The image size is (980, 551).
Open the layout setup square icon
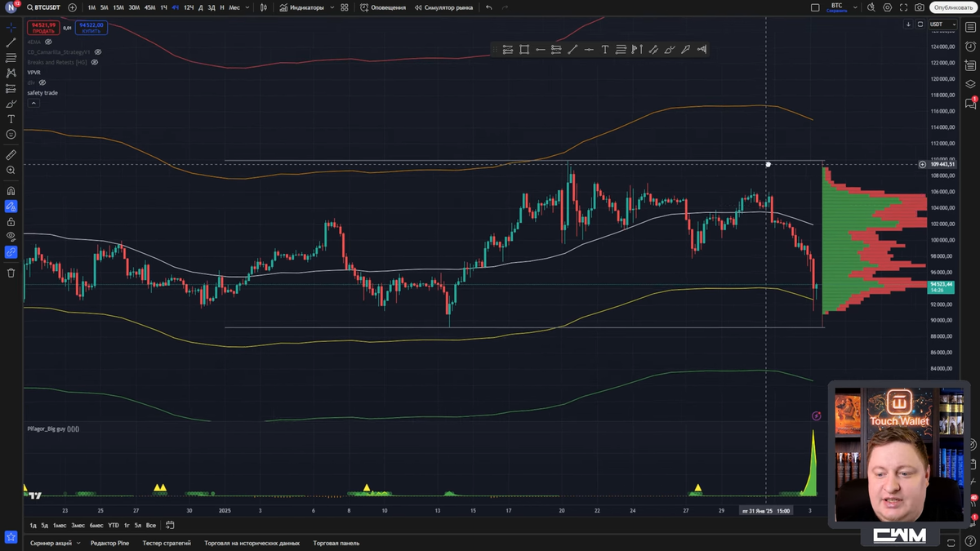[815, 7]
